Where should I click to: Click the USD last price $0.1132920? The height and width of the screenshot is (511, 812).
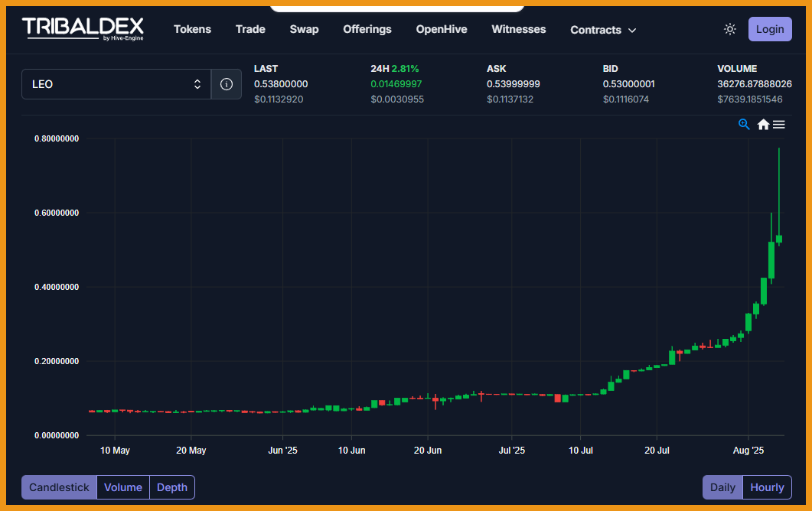coord(279,99)
